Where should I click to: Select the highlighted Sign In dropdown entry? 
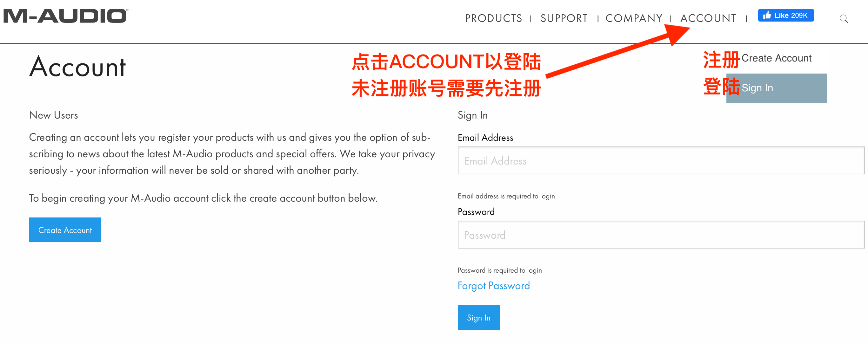pyautogui.click(x=776, y=88)
